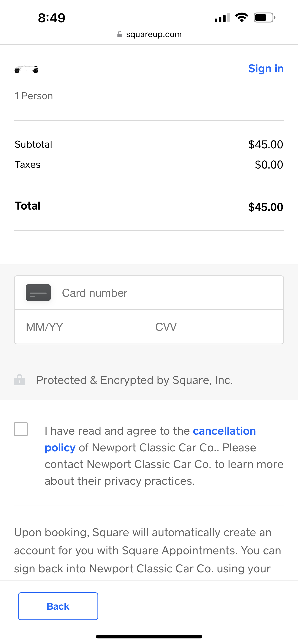Check the cancellation policy agreement checkbox

pyautogui.click(x=21, y=429)
